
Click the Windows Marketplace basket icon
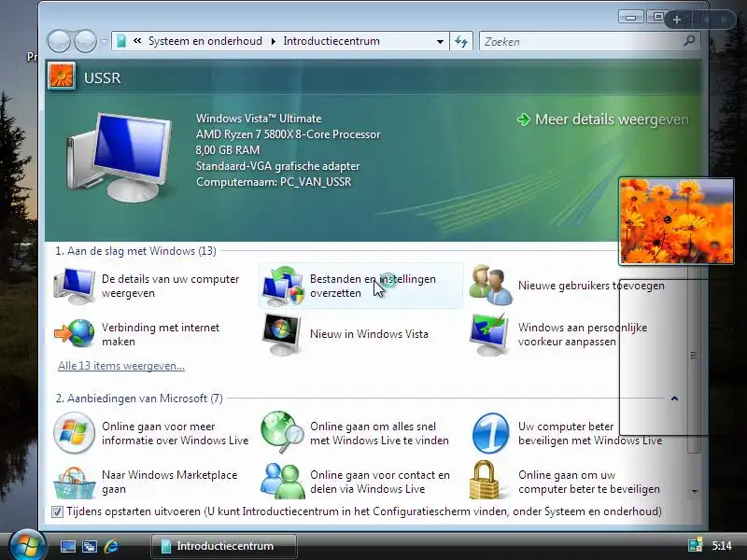click(x=74, y=483)
